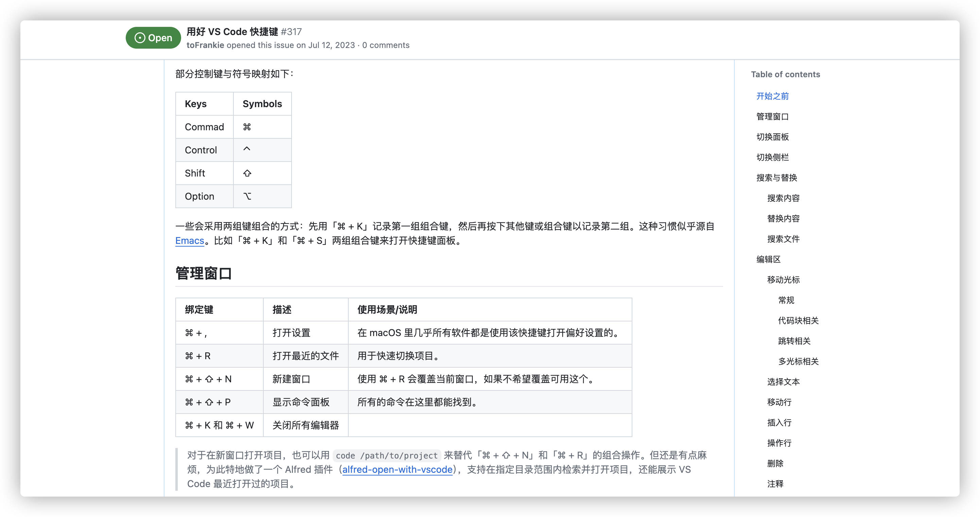This screenshot has width=980, height=517.
Task: Navigate to 搜索文件 in contents
Action: point(783,239)
